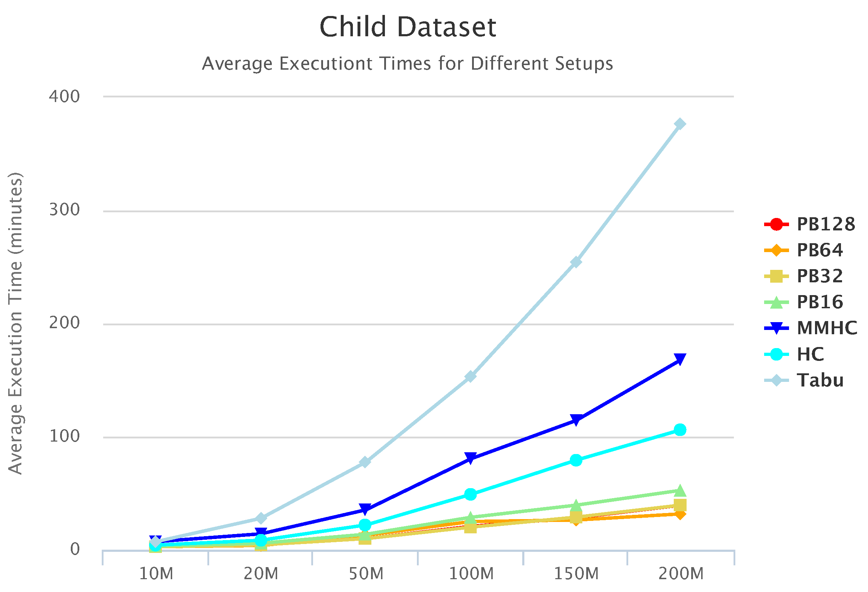Screen dimensions: 868x592
Task: Select PB32 square marker at 200M
Action: tap(680, 505)
